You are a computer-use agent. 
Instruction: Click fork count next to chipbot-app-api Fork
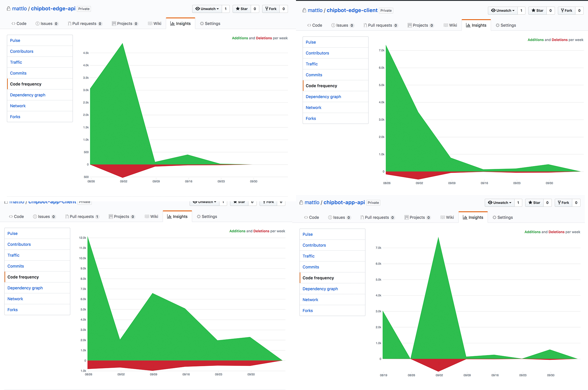(x=576, y=203)
